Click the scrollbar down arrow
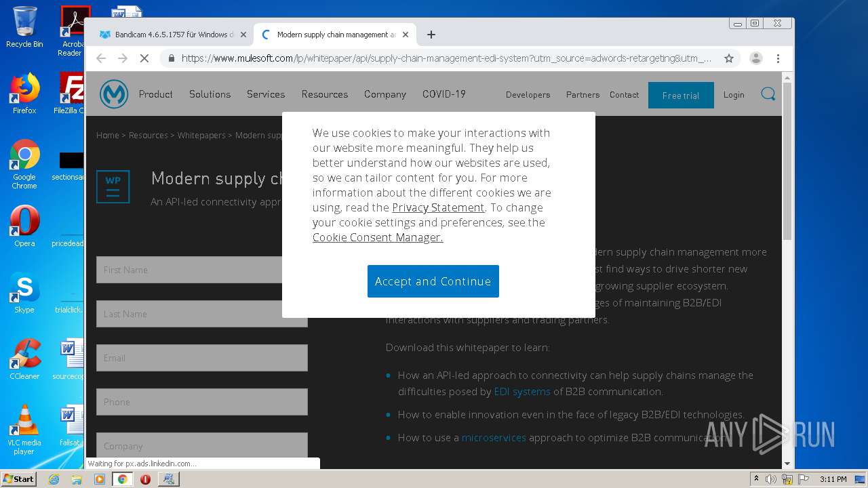 tap(787, 464)
